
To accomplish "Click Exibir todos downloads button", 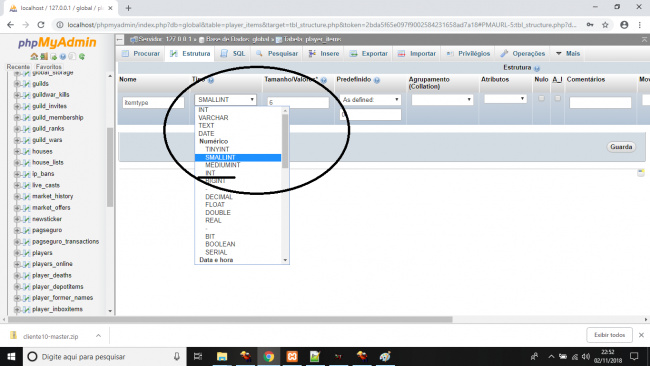I will tap(609, 335).
